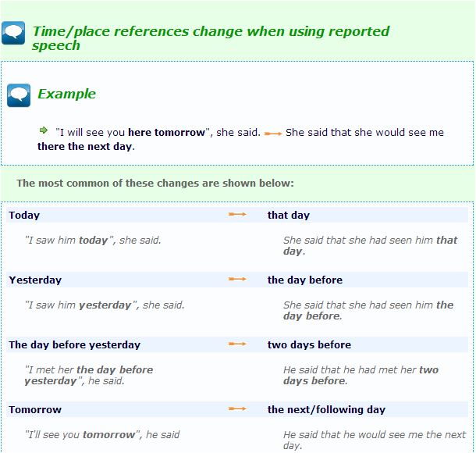
Task: Click the orange arrow in the Today row
Action: coord(237,215)
